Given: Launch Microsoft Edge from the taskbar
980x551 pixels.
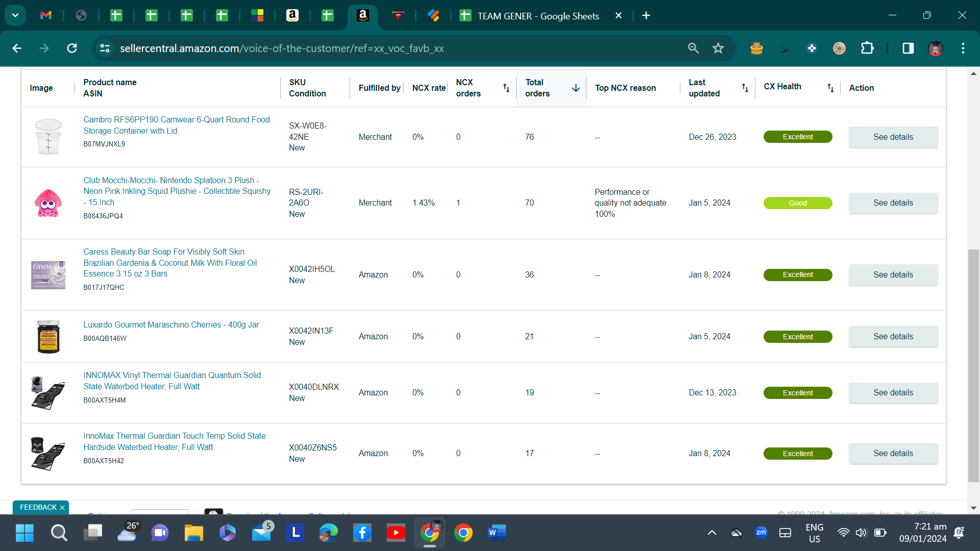Looking at the screenshot, I should pos(329,533).
